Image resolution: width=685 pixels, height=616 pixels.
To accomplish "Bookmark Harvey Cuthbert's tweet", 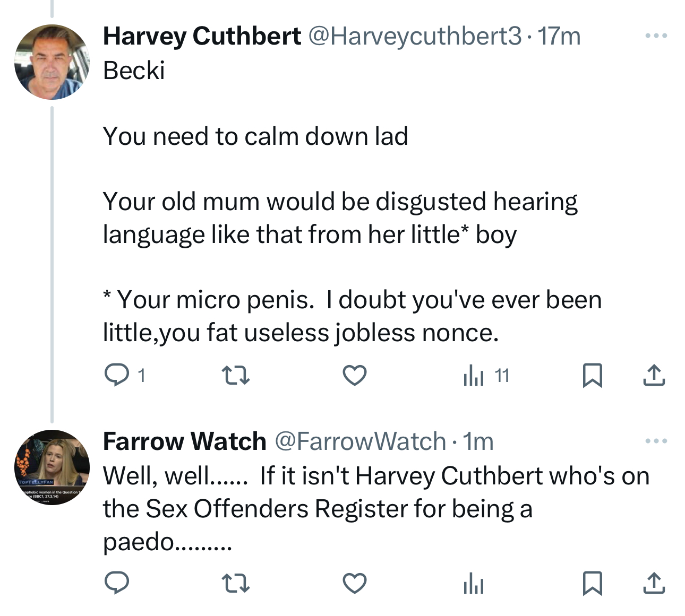I will 592,375.
